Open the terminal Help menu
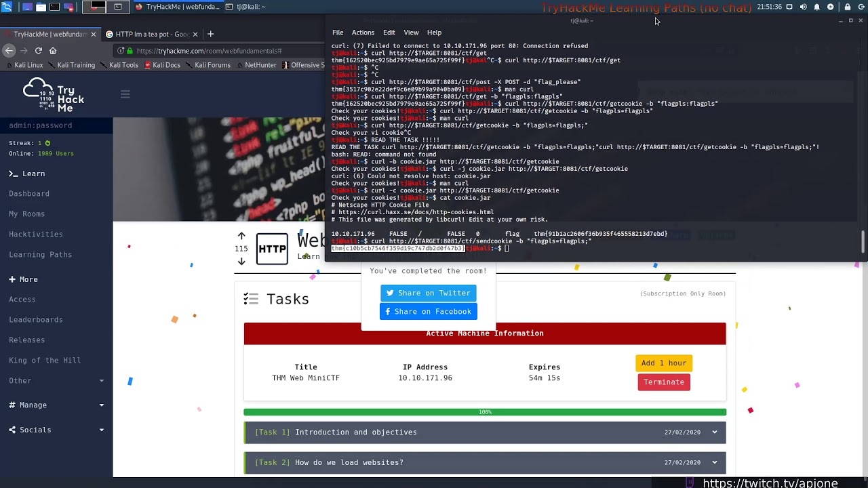868x488 pixels. (x=434, y=33)
